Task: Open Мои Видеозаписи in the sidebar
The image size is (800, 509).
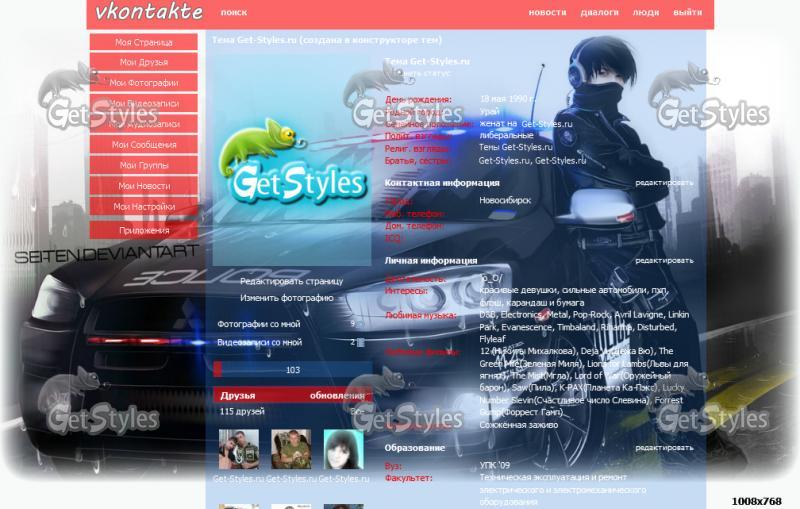Action: tap(143, 103)
